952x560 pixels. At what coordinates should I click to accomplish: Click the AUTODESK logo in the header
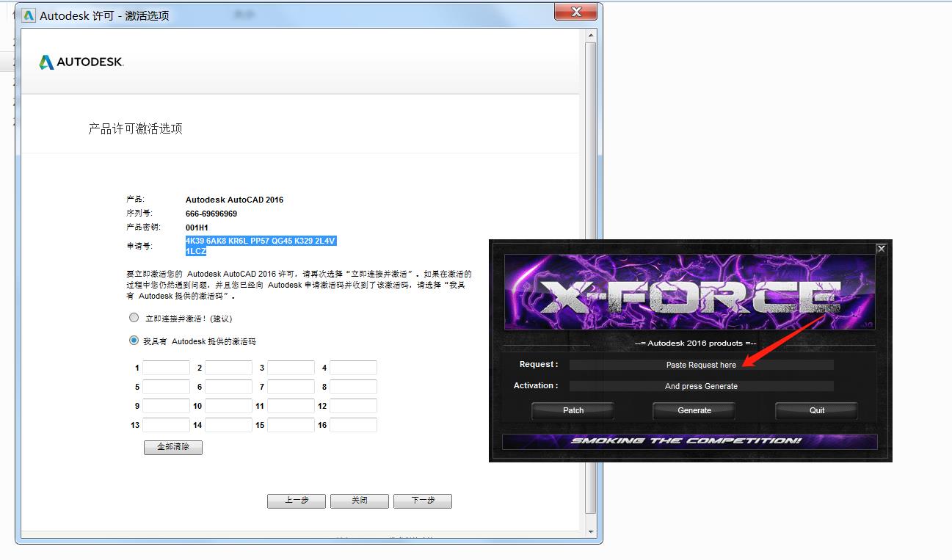click(81, 62)
